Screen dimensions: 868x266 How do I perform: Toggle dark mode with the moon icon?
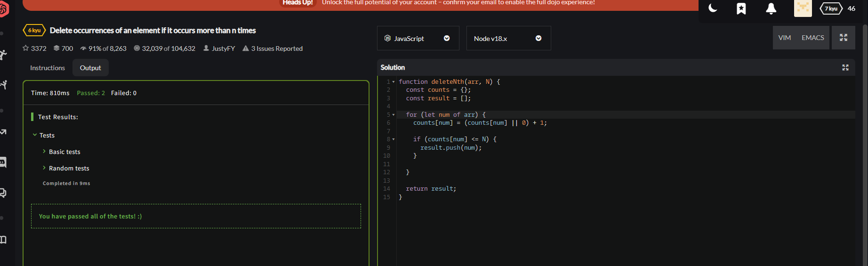click(x=713, y=8)
